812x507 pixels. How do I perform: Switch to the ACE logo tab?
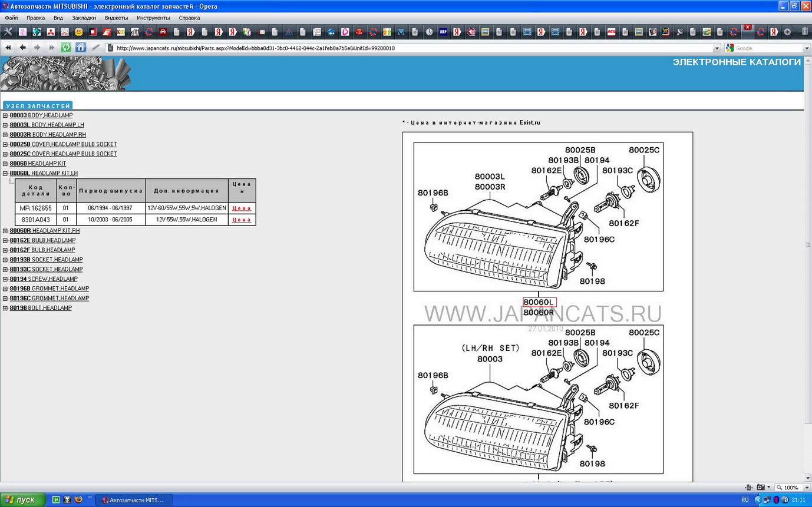611,32
